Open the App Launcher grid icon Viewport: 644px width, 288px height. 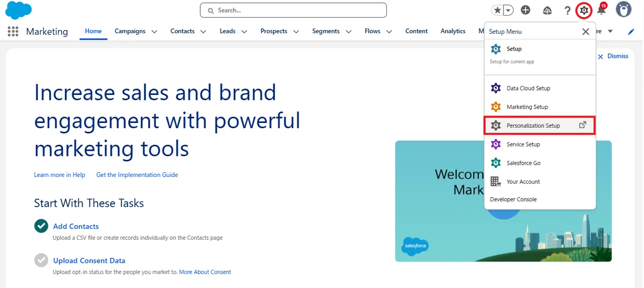tap(13, 32)
